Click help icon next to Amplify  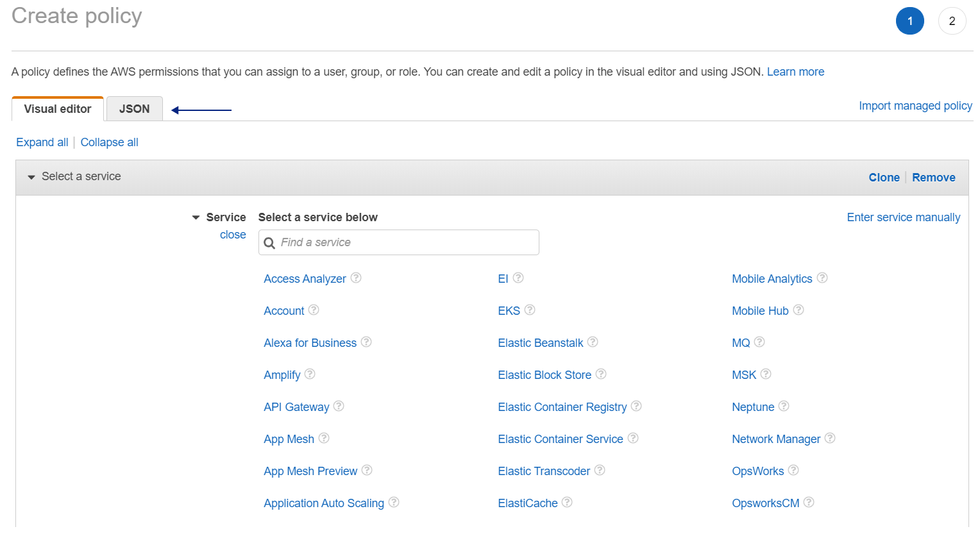click(x=310, y=374)
